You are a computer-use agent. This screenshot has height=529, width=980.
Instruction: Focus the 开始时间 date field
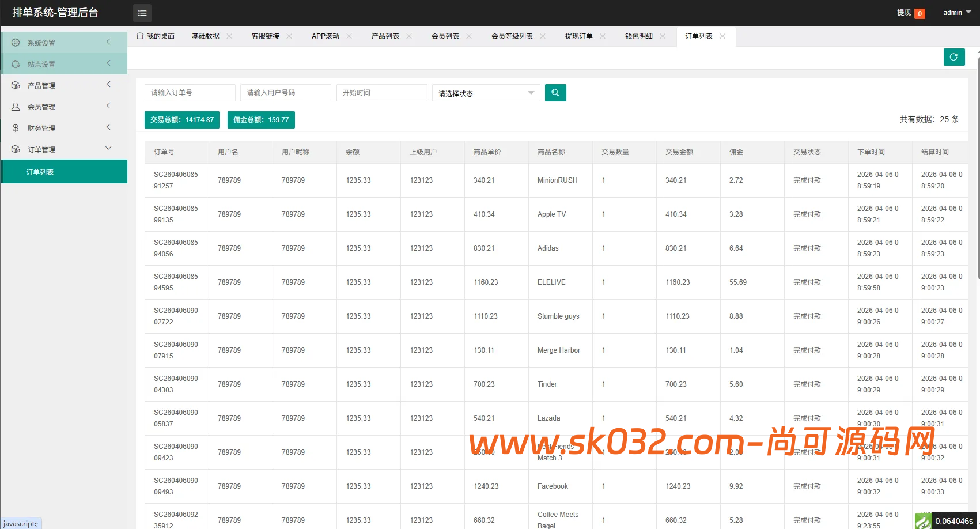pos(382,93)
